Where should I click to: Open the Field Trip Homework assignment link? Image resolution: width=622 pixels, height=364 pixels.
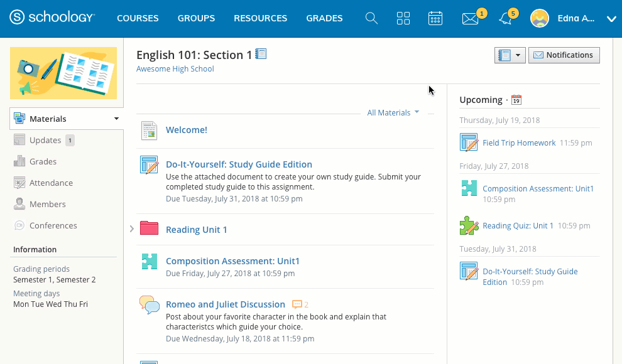pos(519,142)
